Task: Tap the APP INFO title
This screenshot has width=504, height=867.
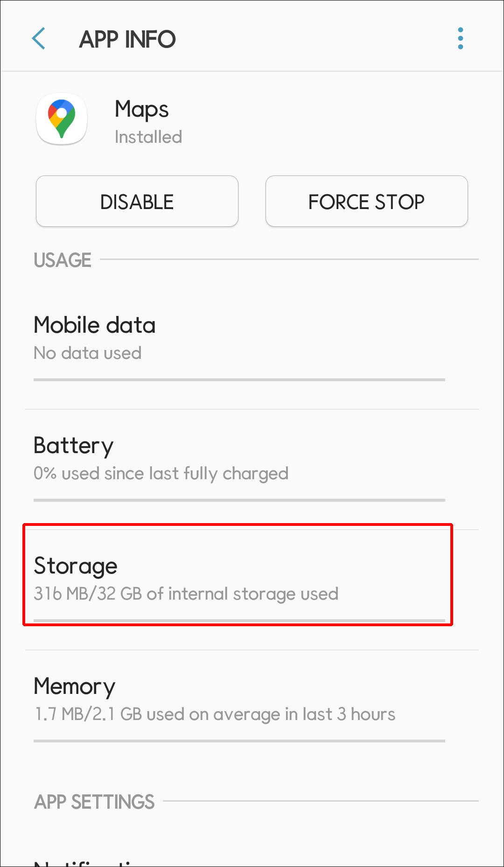Action: (x=127, y=39)
